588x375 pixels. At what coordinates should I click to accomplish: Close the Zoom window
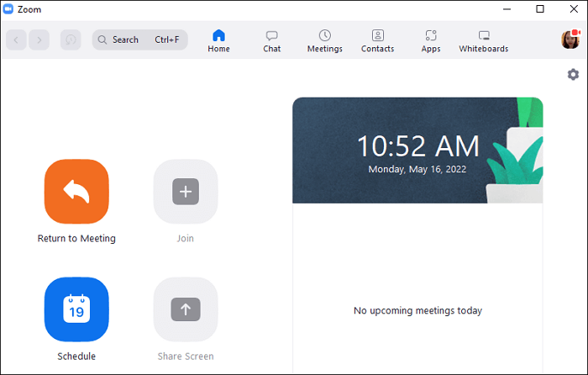click(x=574, y=9)
